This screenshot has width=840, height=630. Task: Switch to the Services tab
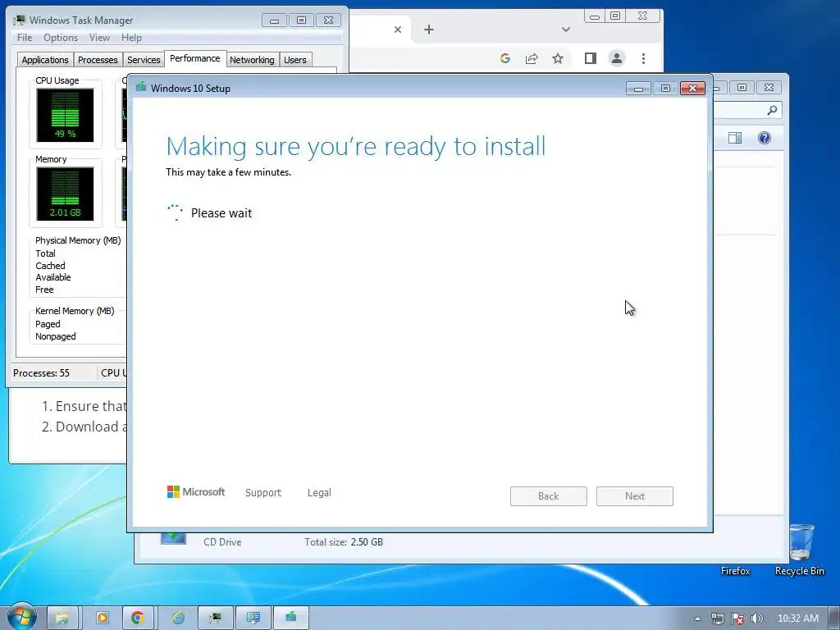(144, 59)
